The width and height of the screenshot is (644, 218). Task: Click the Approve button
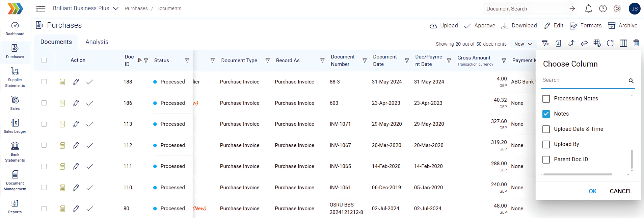point(480,26)
